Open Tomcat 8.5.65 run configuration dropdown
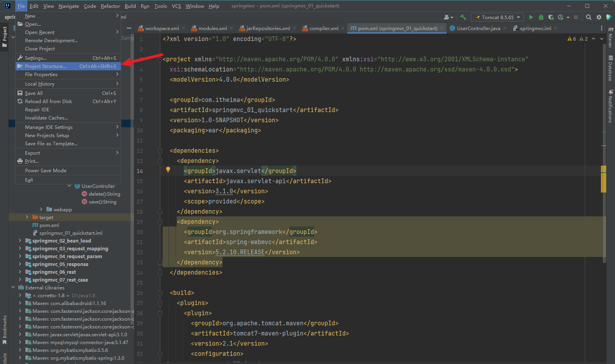The image size is (615, 364). 498,17
